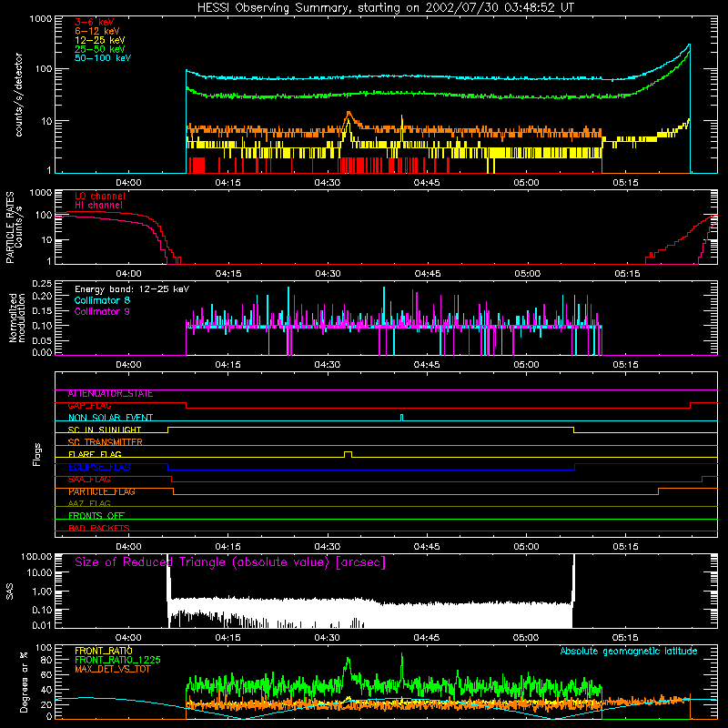Select the red 3-6 keV legend label
Image resolution: width=728 pixels, height=728 pixels.
pyautogui.click(x=94, y=22)
